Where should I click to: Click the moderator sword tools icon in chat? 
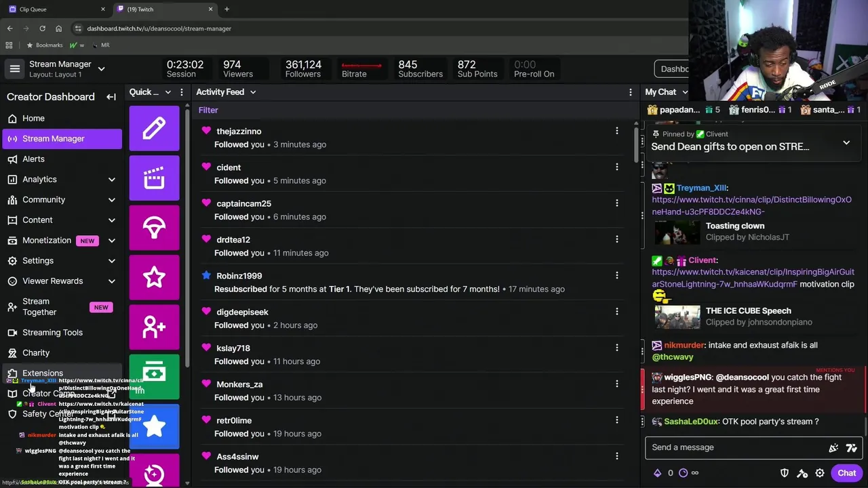coord(802,473)
